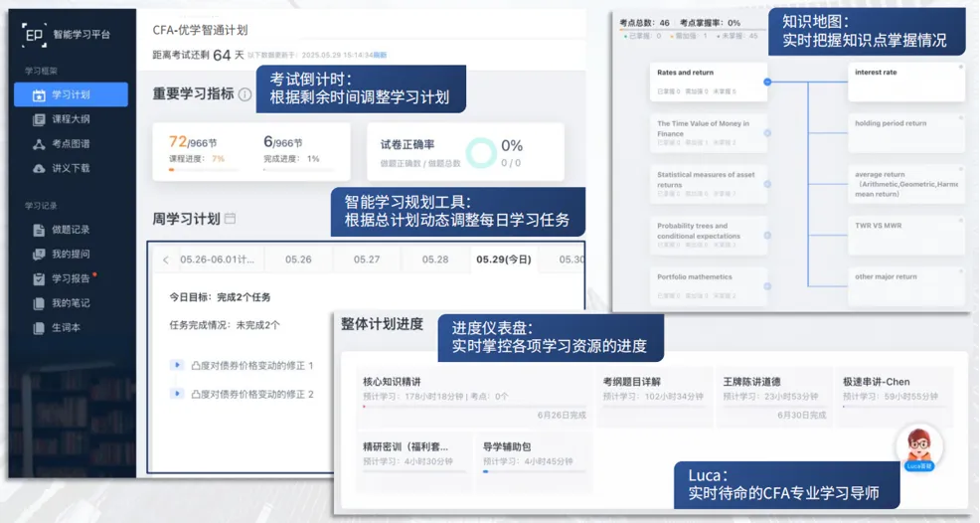Viewport: 980px width, 523px height.
Task: Chat with the Luca assistant avatar
Action: tap(919, 445)
